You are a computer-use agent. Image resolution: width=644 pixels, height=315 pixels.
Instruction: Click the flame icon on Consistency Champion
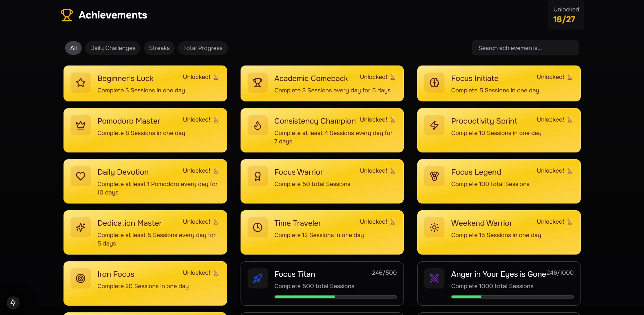[257, 125]
